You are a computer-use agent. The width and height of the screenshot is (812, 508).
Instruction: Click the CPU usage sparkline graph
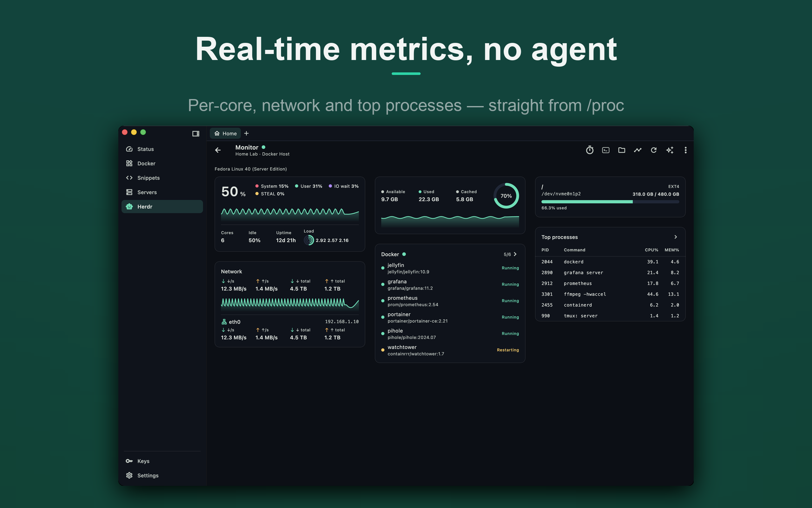click(x=290, y=215)
